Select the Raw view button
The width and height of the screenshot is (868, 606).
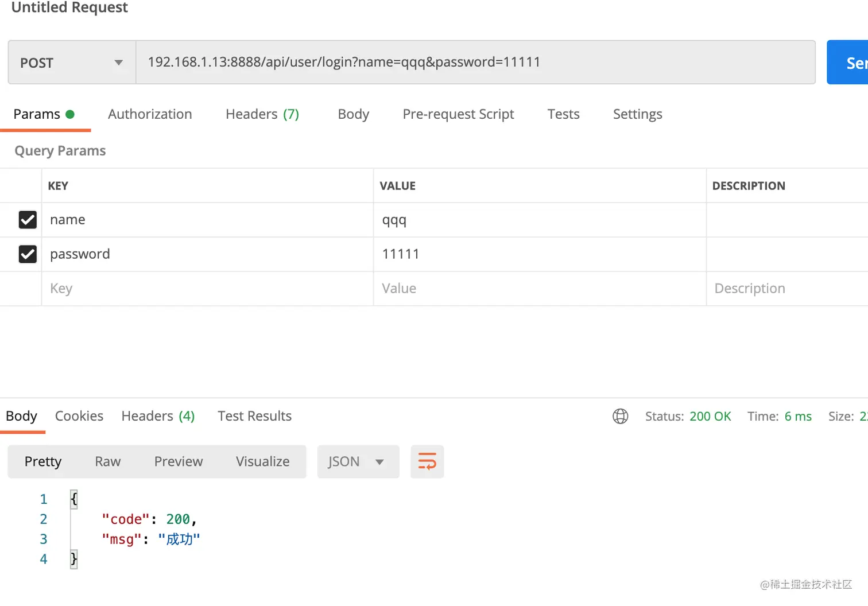pos(108,461)
